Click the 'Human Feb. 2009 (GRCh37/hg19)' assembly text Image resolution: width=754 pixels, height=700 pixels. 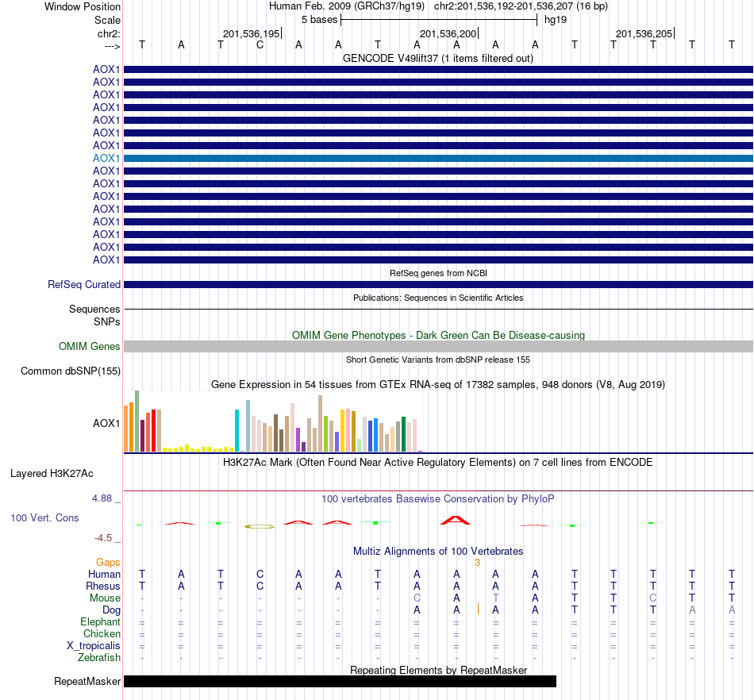[x=347, y=6]
